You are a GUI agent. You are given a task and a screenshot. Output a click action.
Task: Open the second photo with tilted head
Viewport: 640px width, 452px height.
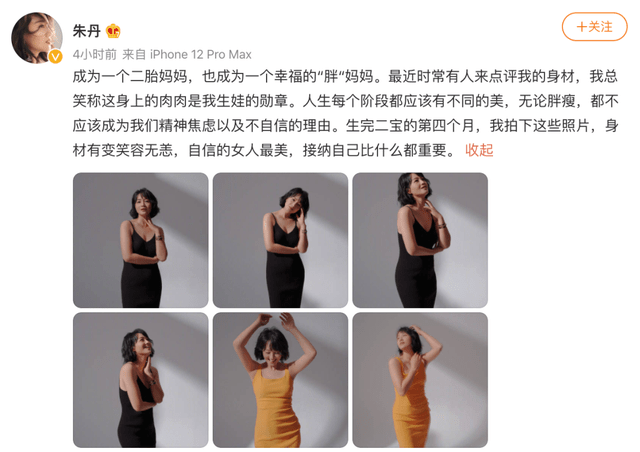coord(280,240)
